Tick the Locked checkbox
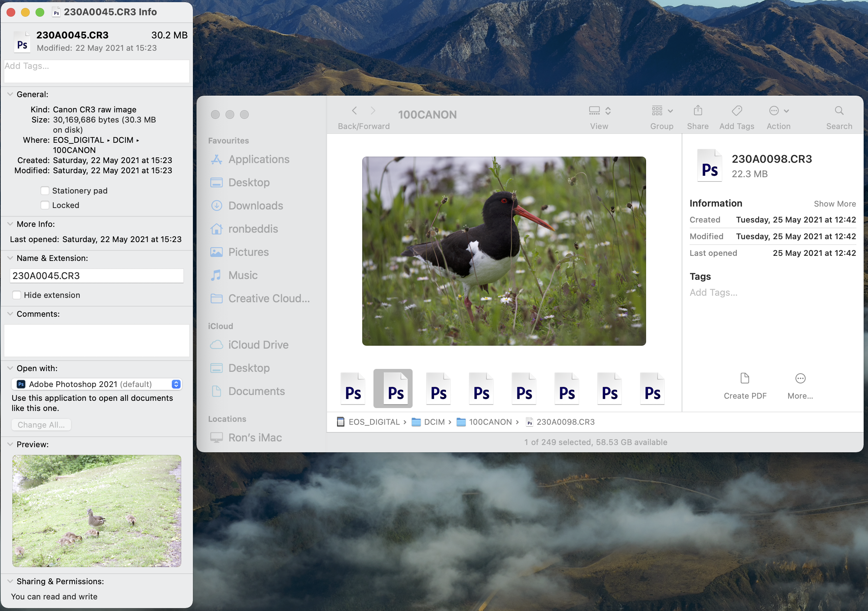Screen dimensions: 868x611 (45, 205)
